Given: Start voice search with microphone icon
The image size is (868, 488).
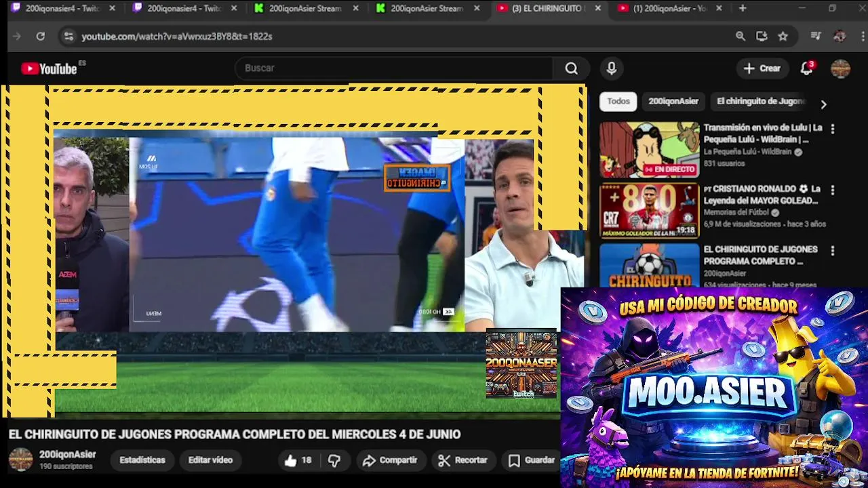Looking at the screenshot, I should 612,68.
